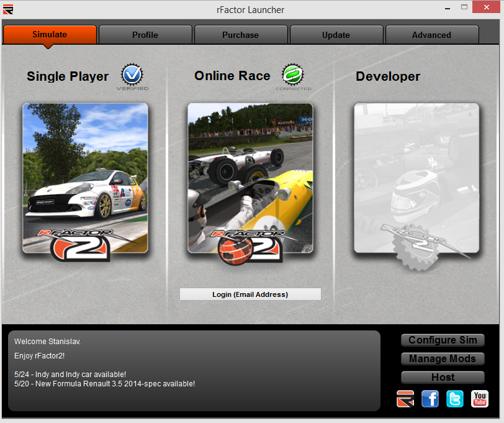504x423 pixels.
Task: Open the YouTube icon link
Action: coord(480,399)
